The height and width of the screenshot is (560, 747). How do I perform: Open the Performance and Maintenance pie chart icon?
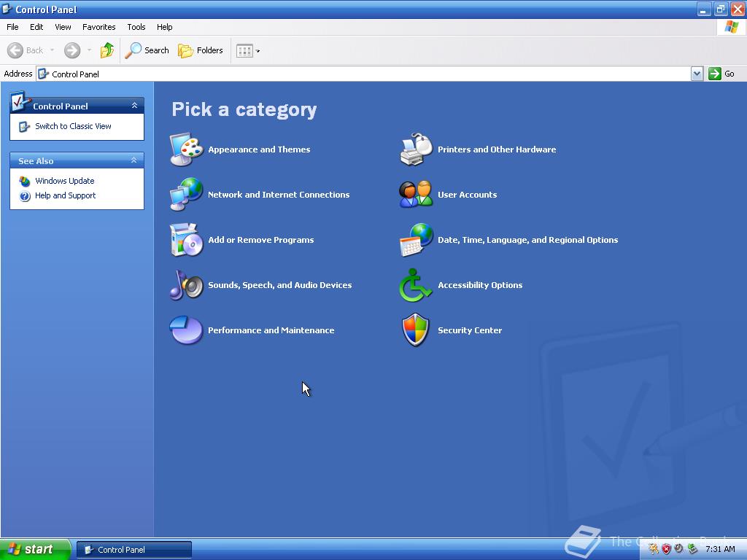click(187, 330)
